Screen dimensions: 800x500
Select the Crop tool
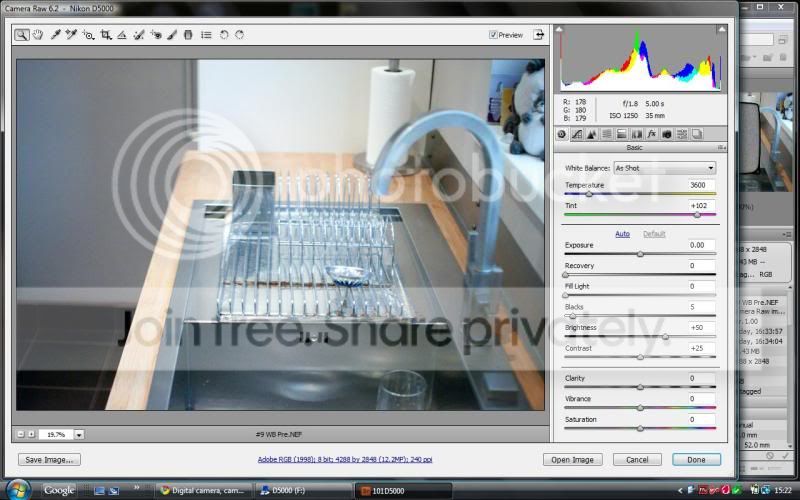(x=105, y=34)
